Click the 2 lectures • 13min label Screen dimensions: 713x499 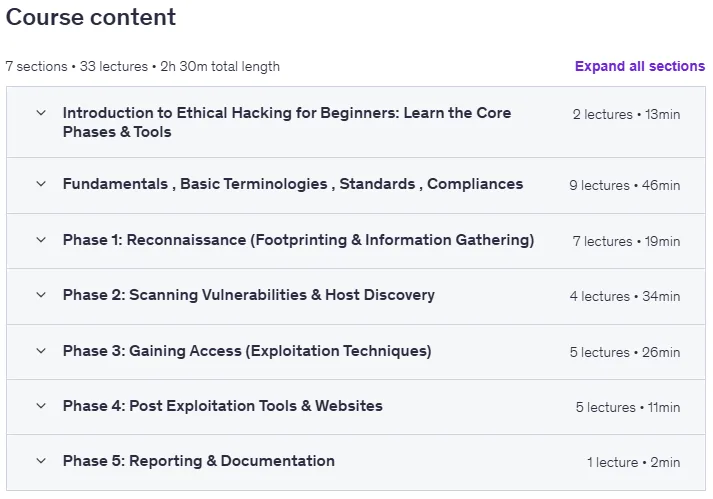pos(627,114)
